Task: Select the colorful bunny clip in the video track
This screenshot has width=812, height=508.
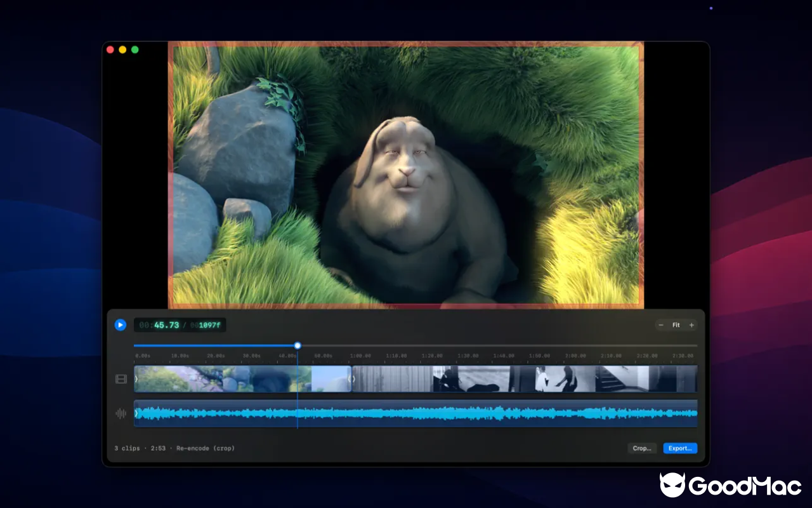Action: [x=242, y=379]
